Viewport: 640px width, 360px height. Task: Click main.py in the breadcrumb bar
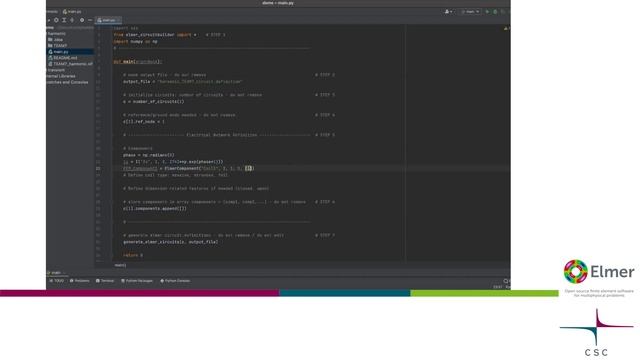tap(72, 12)
